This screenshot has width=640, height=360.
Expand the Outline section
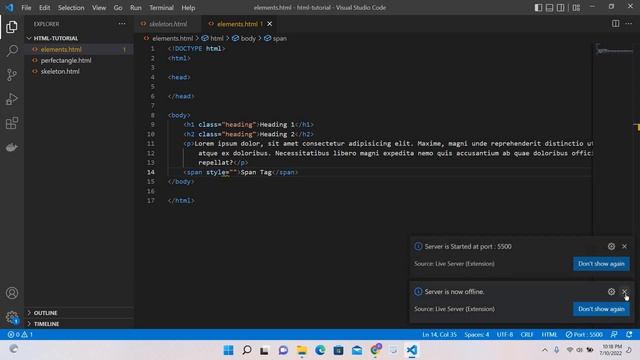[x=79, y=313]
